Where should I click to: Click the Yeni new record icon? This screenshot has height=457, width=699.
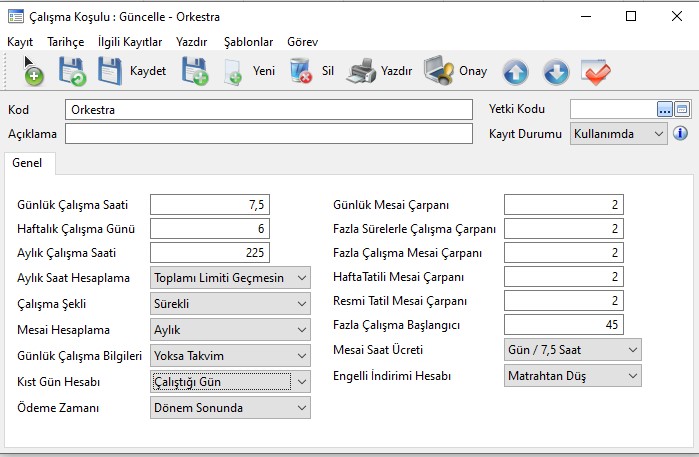click(x=233, y=71)
